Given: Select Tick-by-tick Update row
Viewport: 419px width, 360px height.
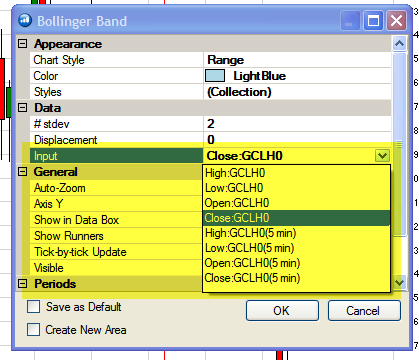Looking at the screenshot, I should click(x=116, y=252).
